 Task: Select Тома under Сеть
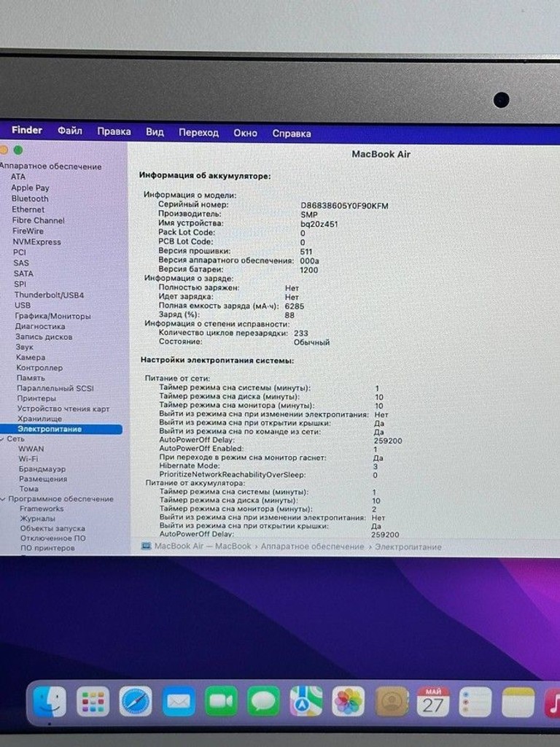(28, 489)
